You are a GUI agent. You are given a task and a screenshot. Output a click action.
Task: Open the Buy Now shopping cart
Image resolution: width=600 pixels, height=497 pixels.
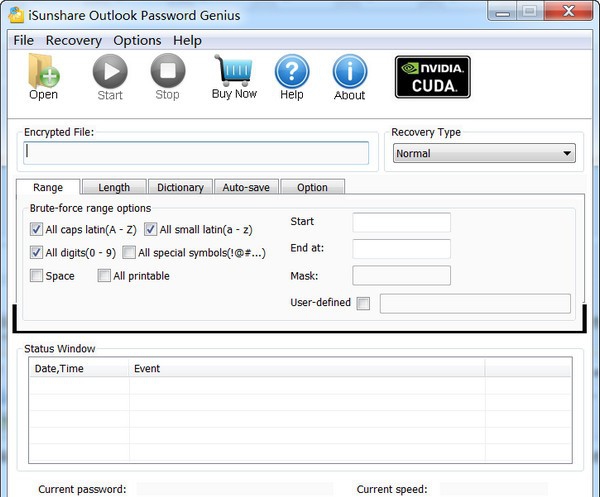(x=234, y=71)
